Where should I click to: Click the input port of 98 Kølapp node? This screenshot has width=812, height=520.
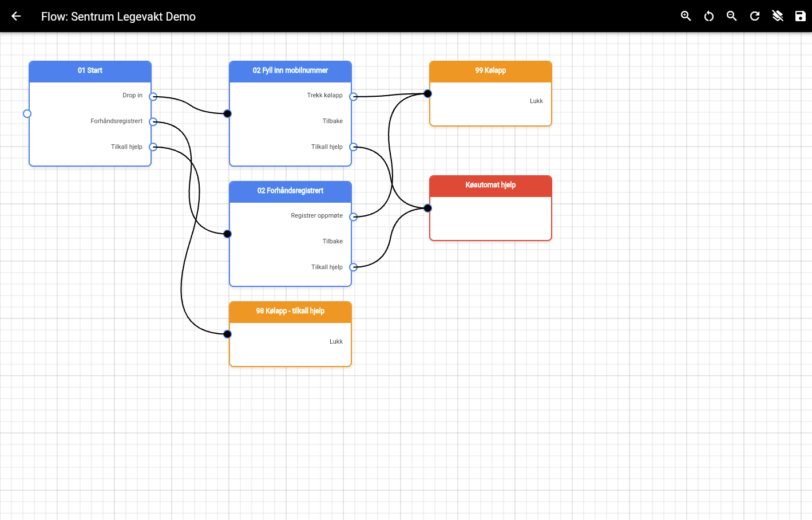pyautogui.click(x=227, y=334)
